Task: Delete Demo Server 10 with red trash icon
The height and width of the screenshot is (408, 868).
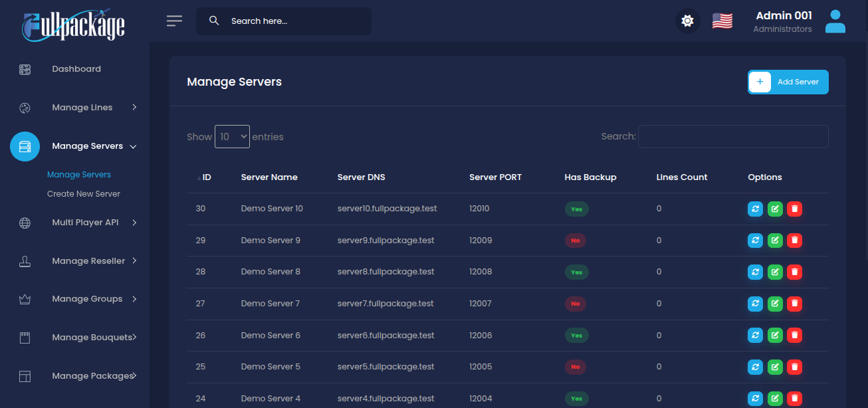Action: [794, 209]
